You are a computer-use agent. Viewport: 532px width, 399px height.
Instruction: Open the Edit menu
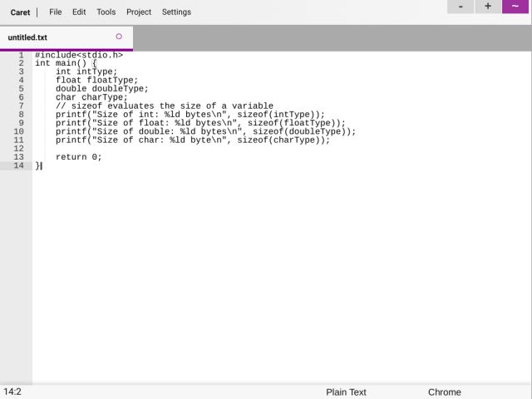pyautogui.click(x=79, y=12)
